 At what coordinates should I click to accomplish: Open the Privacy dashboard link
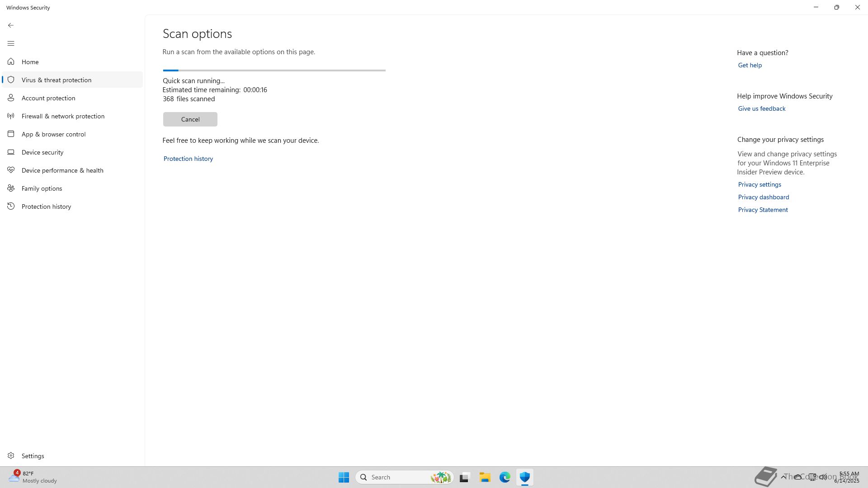coord(763,197)
